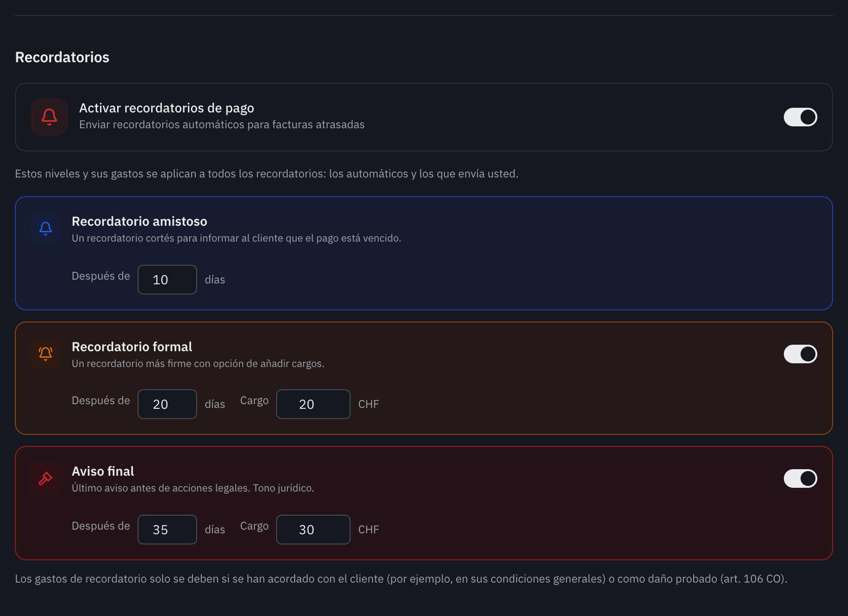The image size is (848, 616).
Task: Edit Cargo amount field in Aviso final
Action: coord(313,530)
